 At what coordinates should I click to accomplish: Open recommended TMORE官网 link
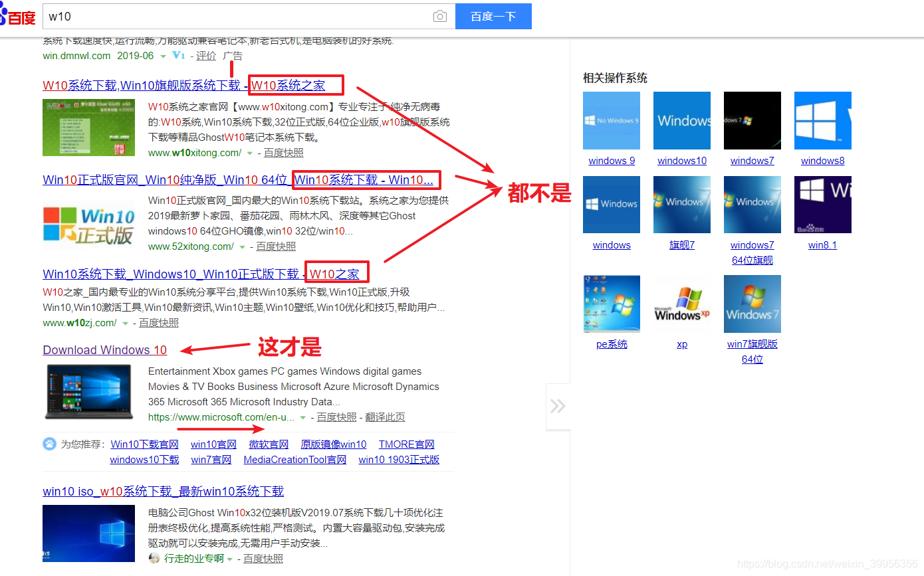click(x=407, y=444)
